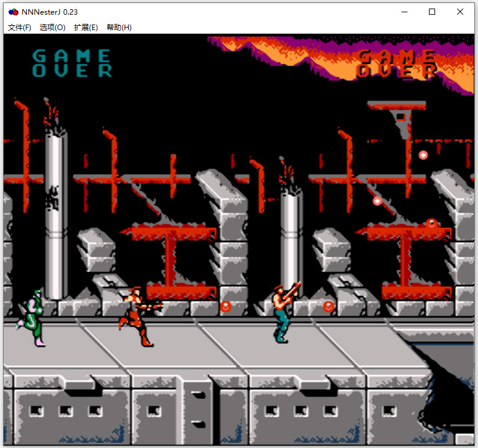
Task: Click the hanging red platform at top right
Action: pyautogui.click(x=397, y=107)
